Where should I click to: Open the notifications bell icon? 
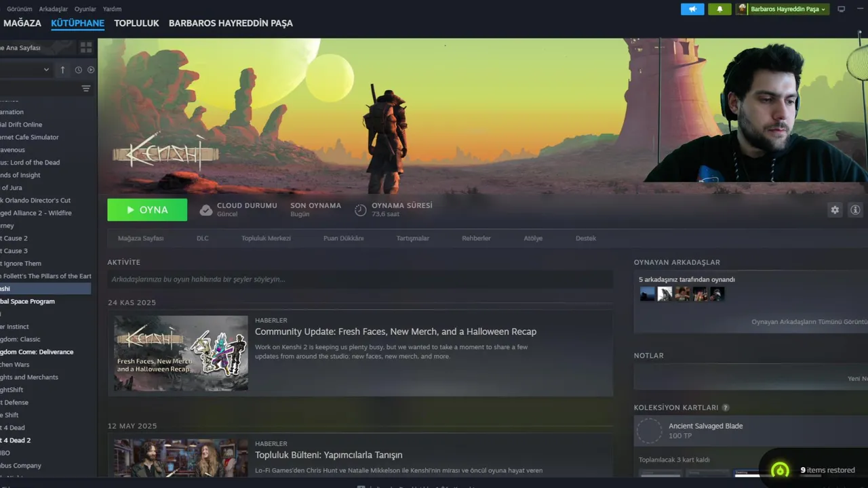[x=719, y=9]
